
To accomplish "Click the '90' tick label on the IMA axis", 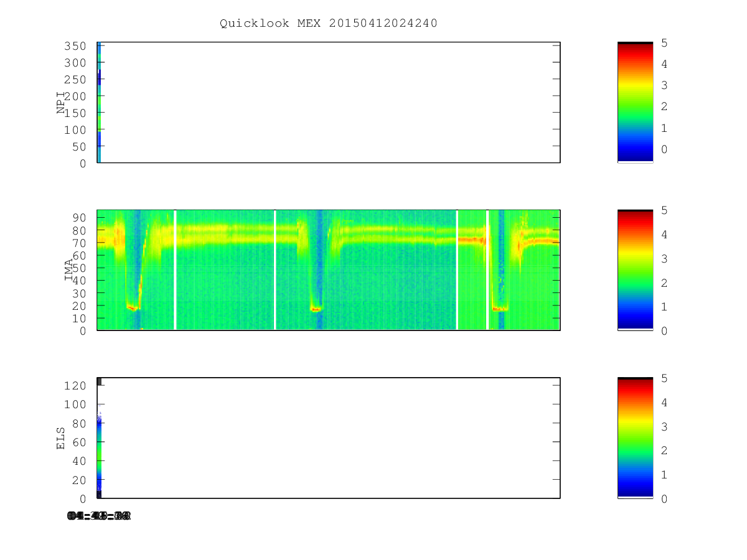I will [x=79, y=217].
